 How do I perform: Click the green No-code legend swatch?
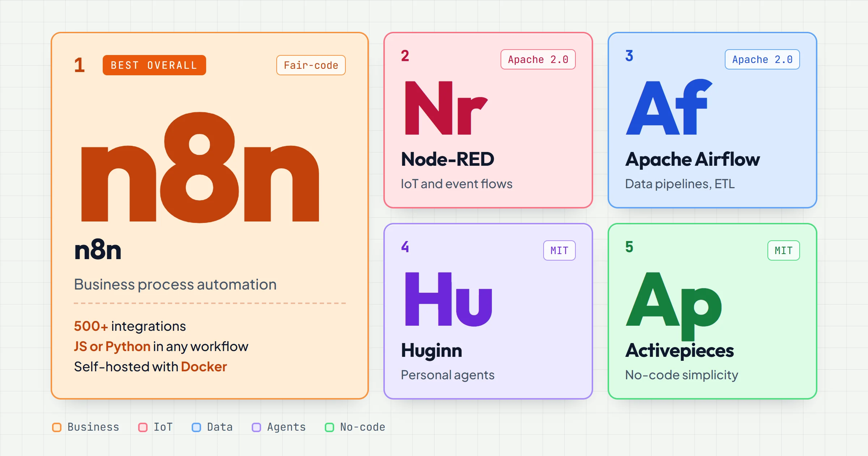tap(329, 427)
